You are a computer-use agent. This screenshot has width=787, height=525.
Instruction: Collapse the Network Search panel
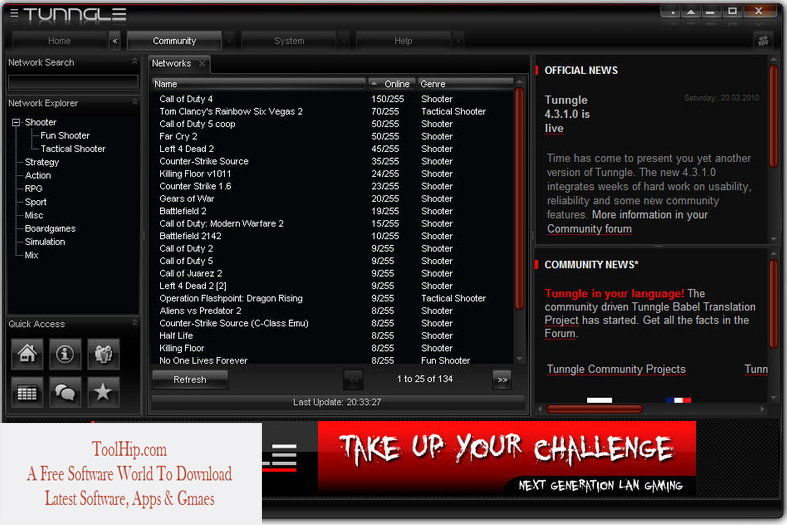click(x=135, y=61)
